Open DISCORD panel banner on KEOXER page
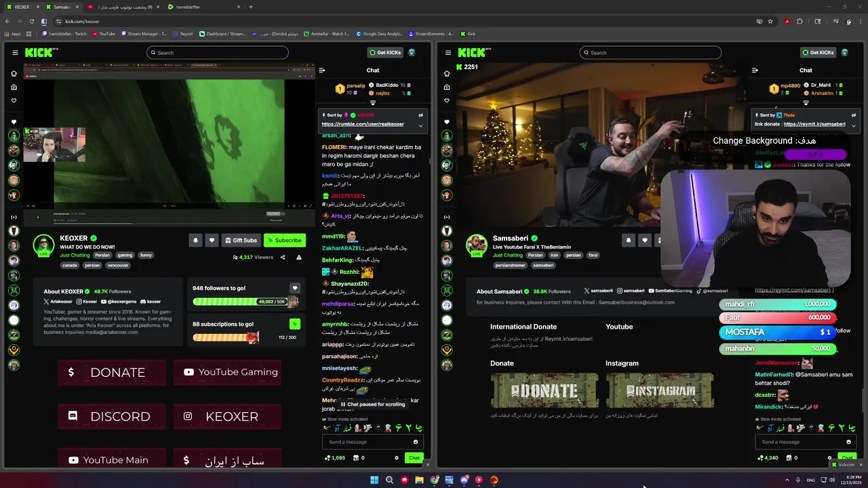 point(112,416)
